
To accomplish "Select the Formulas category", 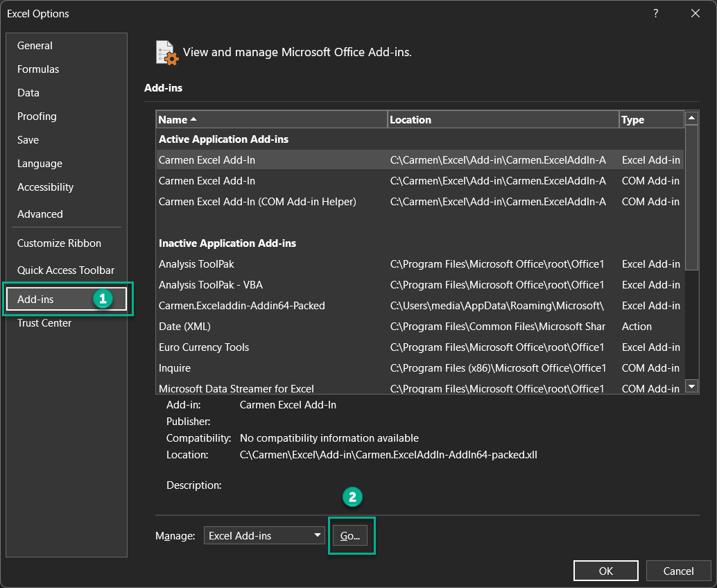I will coord(38,69).
